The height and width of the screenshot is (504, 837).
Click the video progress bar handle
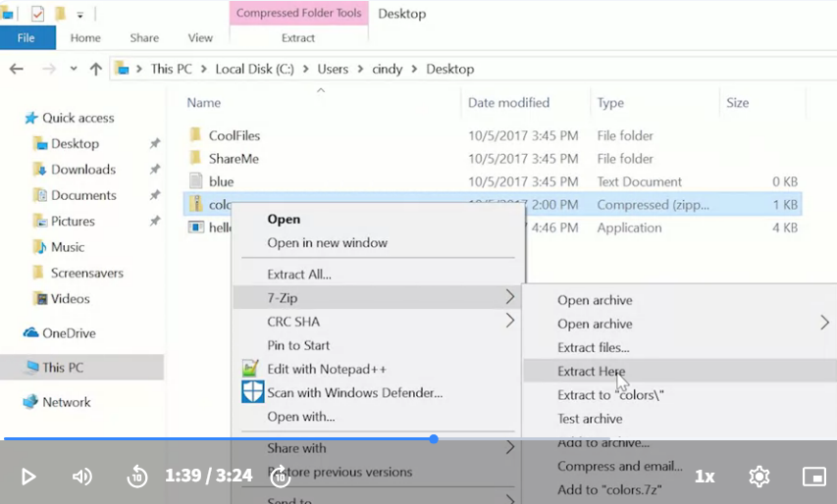[x=434, y=439]
